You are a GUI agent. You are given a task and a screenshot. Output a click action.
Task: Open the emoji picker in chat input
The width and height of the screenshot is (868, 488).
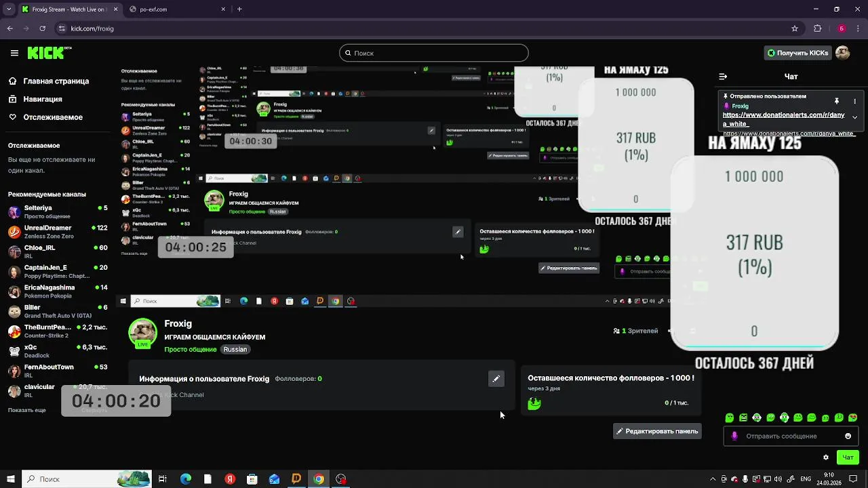click(x=848, y=436)
